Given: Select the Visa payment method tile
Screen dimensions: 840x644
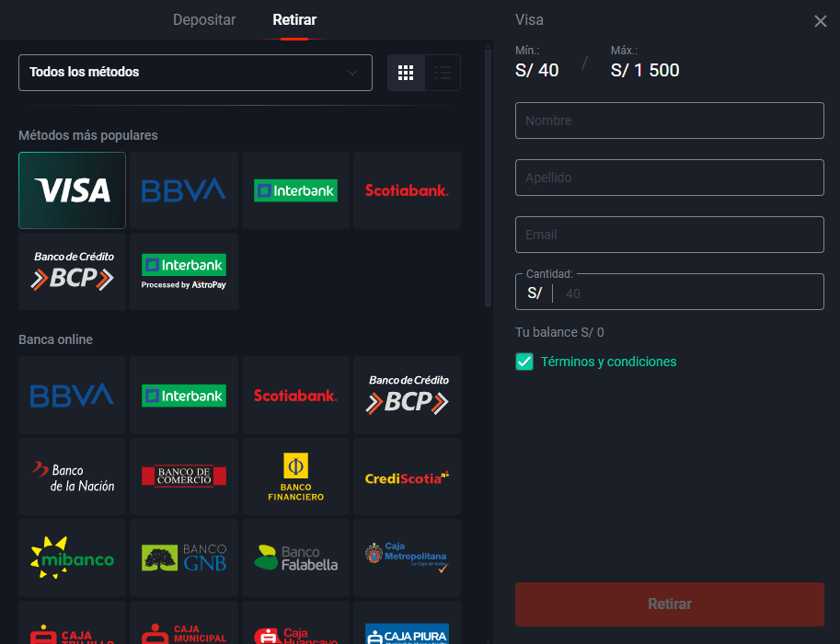Looking at the screenshot, I should (x=72, y=190).
